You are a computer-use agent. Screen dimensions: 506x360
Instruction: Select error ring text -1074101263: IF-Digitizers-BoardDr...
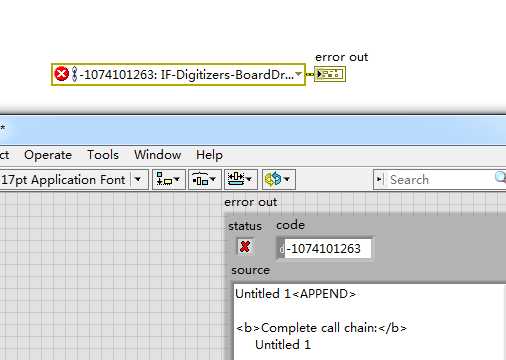(187, 74)
